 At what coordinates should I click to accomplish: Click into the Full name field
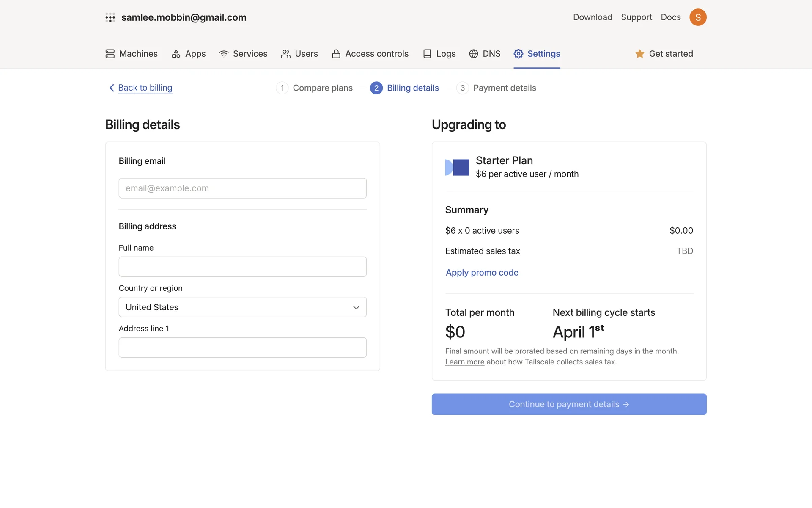click(242, 267)
